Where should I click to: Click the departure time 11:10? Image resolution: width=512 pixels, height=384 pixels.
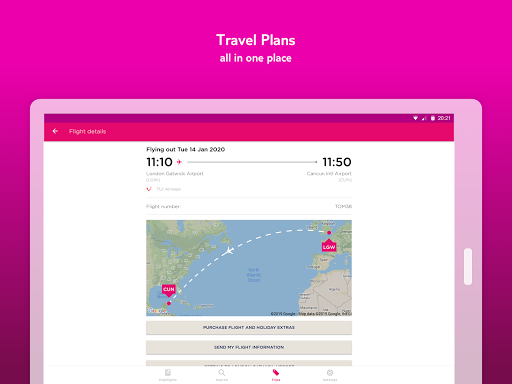(159, 162)
